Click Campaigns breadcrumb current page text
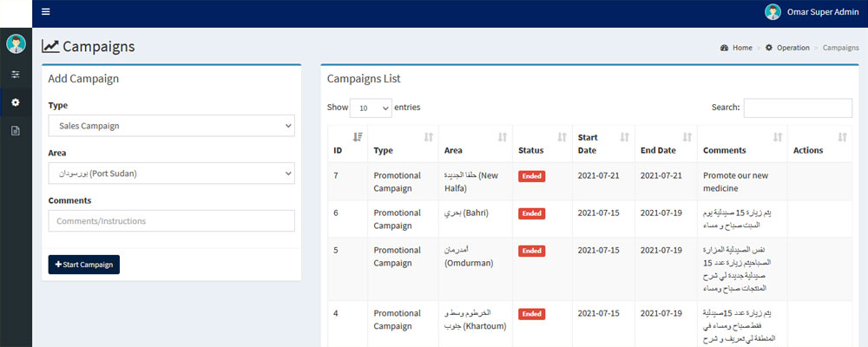The image size is (868, 347). pos(840,48)
